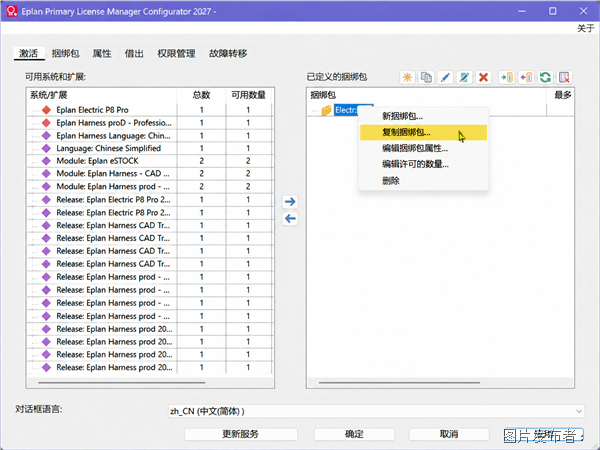600x450 pixels.
Task: Open the 关于 menu item
Action: [x=585, y=28]
